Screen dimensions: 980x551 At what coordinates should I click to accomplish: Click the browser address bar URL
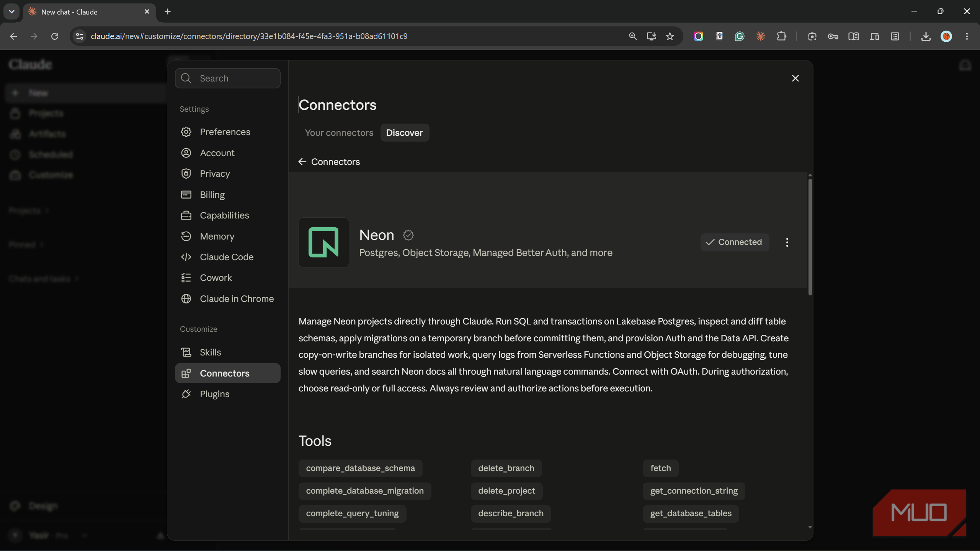[x=249, y=36]
